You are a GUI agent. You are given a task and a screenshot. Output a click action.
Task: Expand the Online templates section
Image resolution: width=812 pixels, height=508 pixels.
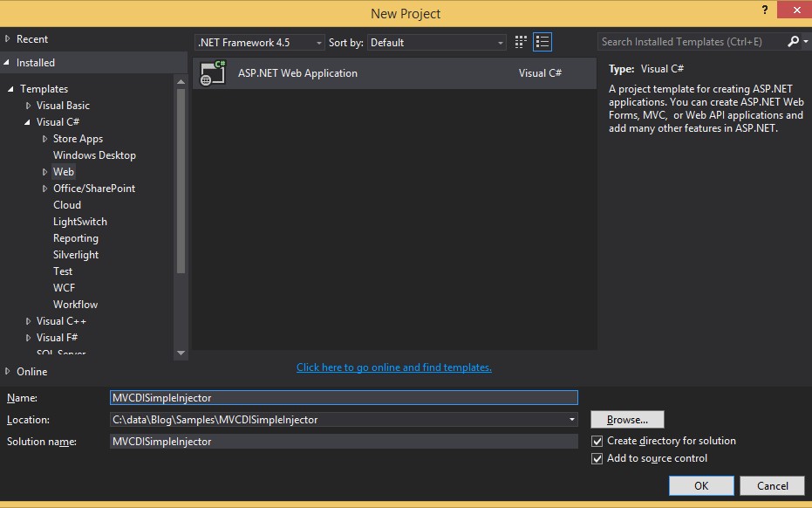click(9, 372)
